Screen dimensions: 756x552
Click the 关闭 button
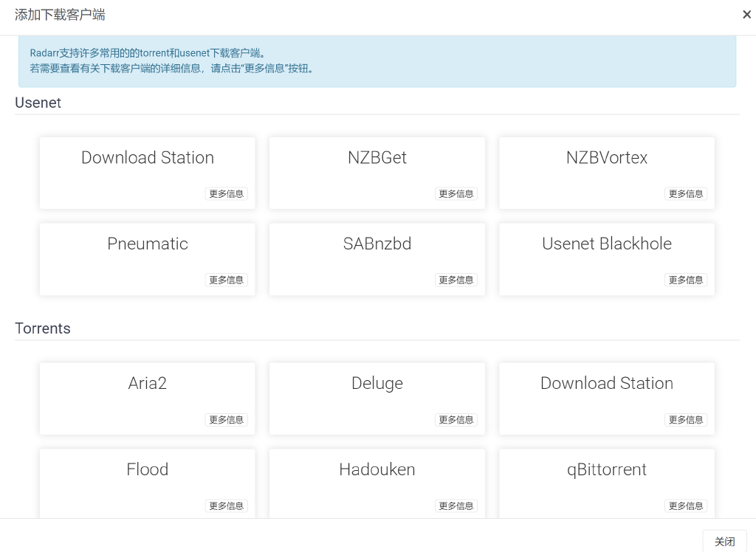[725, 542]
